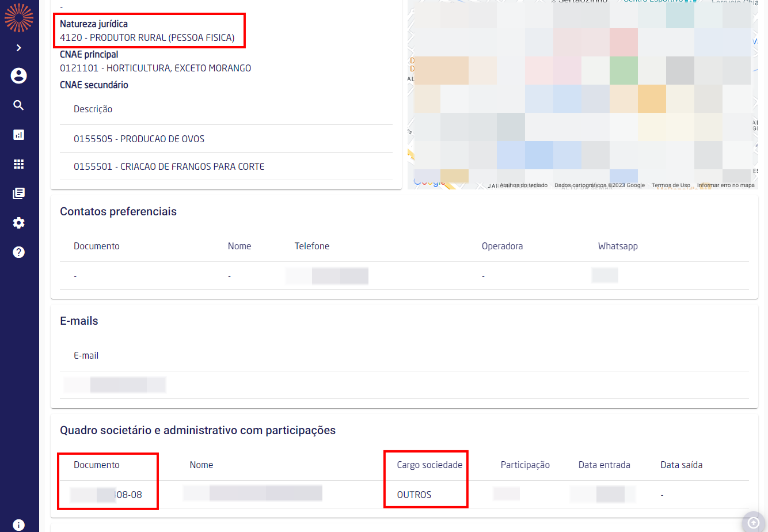Click 'Informar erro no mapa' link
Screen dimensions: 768x532
tap(725, 185)
